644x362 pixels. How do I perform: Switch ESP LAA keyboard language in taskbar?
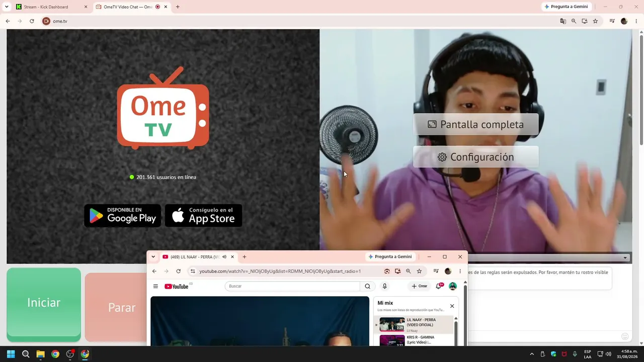[588, 354]
